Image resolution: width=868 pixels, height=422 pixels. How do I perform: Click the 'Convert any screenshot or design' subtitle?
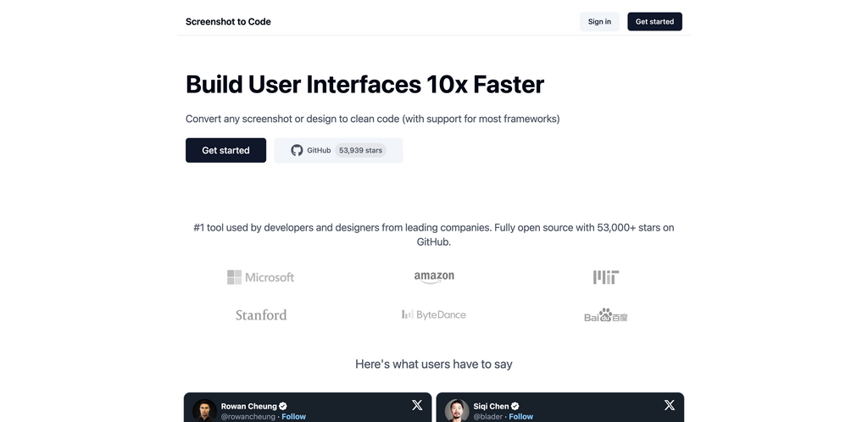click(x=373, y=119)
